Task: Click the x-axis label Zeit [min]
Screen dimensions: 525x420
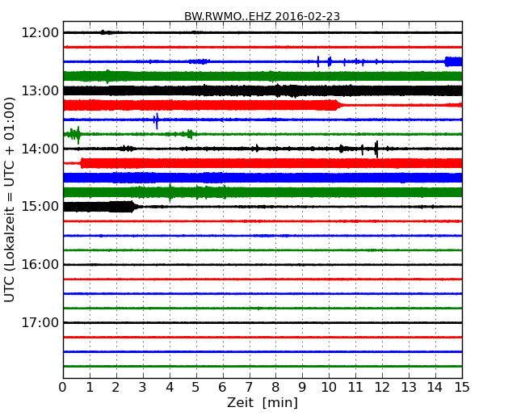Action: point(262,402)
